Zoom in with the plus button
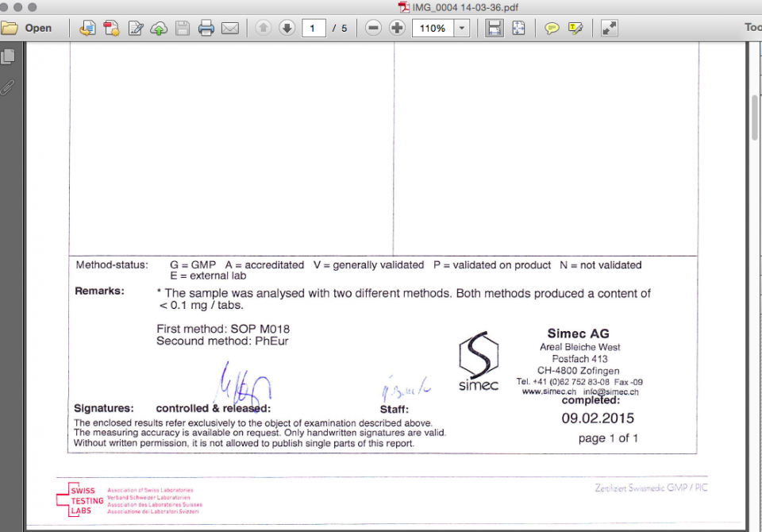This screenshot has height=532, width=762. click(397, 28)
